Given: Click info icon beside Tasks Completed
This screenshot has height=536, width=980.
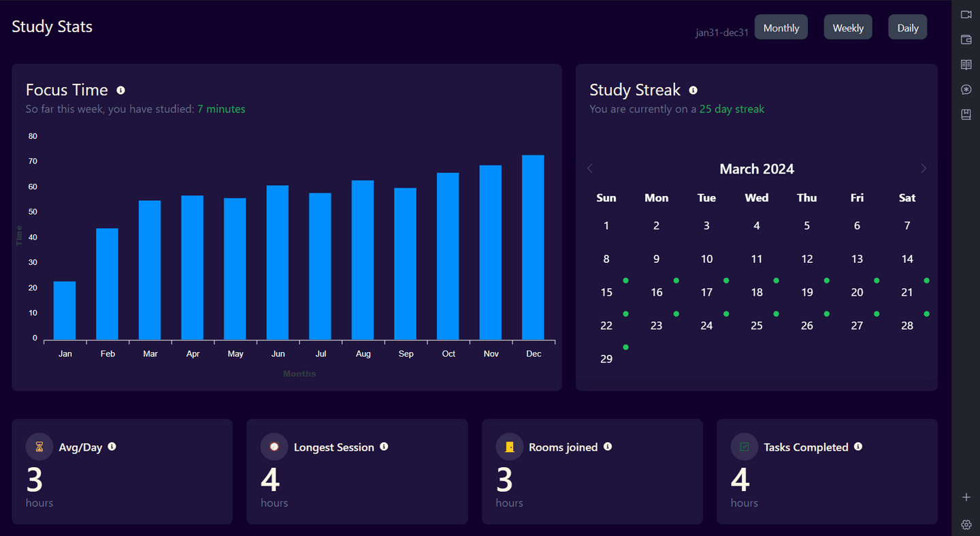Looking at the screenshot, I should point(858,447).
